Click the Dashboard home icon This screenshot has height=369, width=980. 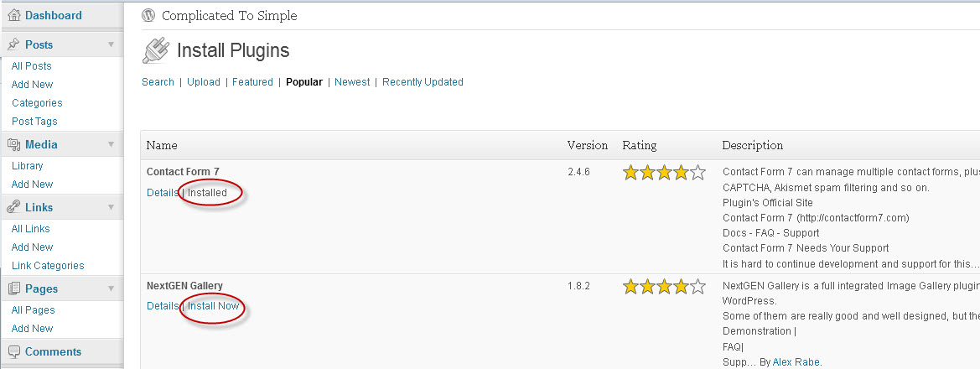tap(13, 15)
